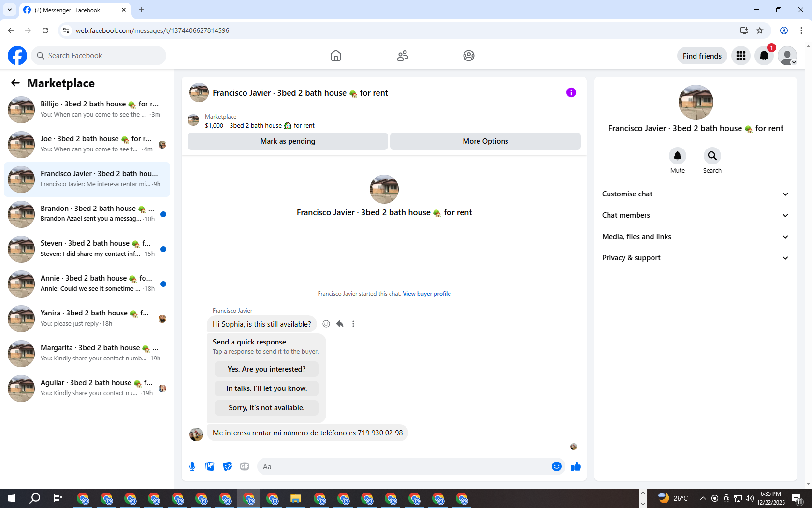Bookmark this page with the star icon

pyautogui.click(x=760, y=30)
